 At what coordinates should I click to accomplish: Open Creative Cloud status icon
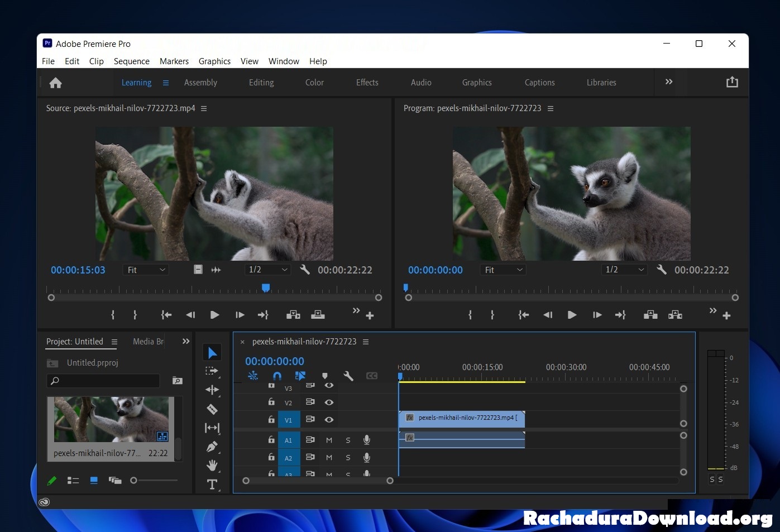click(x=44, y=502)
